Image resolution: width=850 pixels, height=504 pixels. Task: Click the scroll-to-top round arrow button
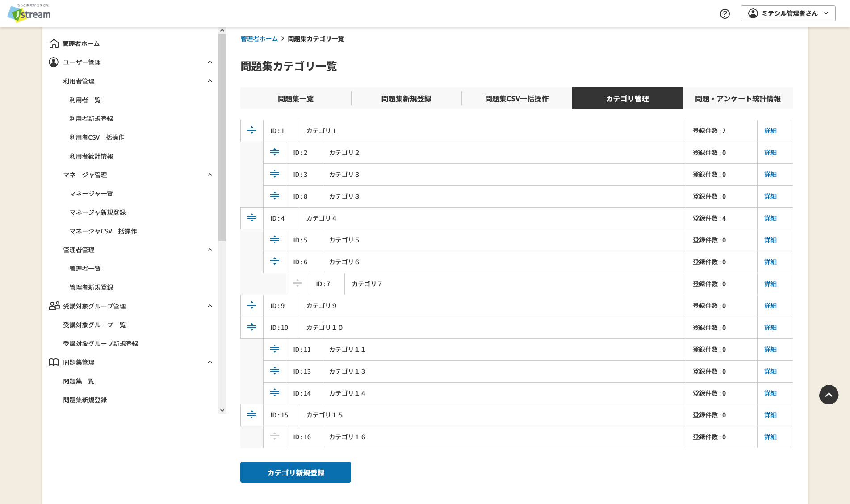pos(829,395)
